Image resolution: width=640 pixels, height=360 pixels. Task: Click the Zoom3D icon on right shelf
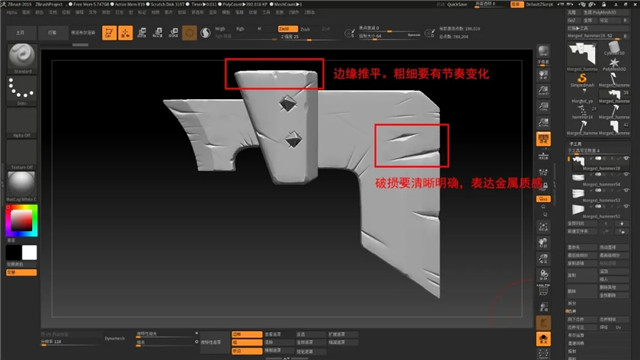[x=543, y=259]
